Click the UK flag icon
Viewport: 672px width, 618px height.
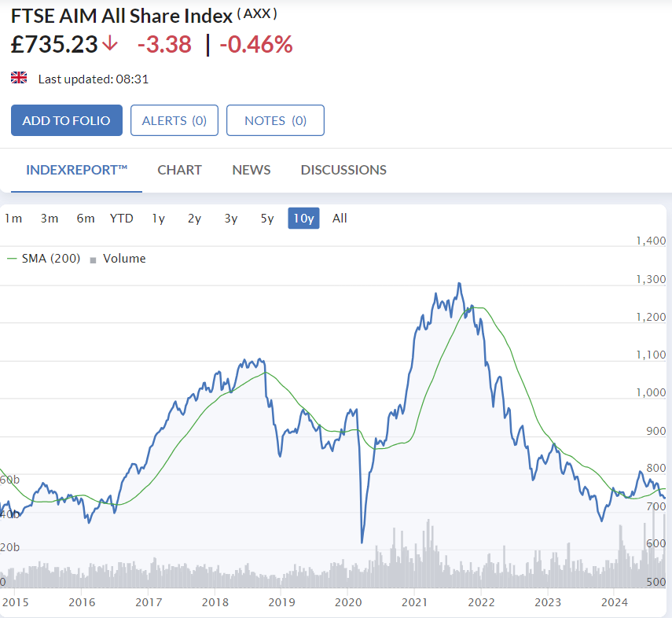19,78
